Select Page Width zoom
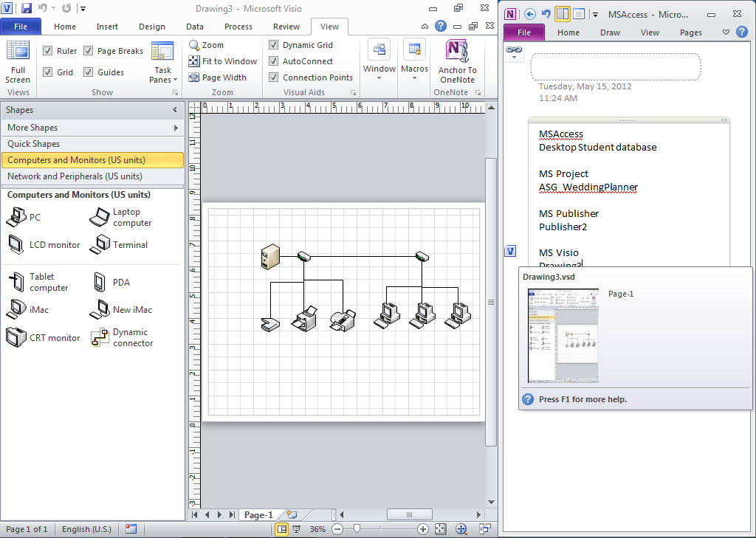This screenshot has width=756, height=538. click(218, 77)
